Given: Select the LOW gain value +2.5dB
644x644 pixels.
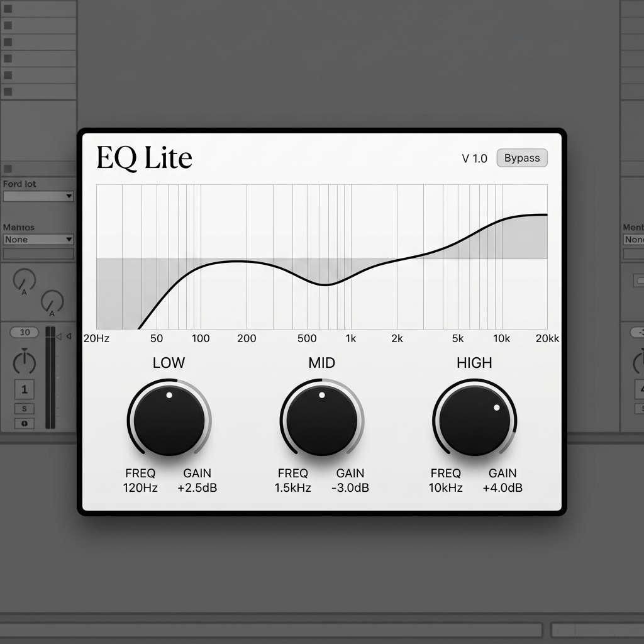Looking at the screenshot, I should (197, 488).
